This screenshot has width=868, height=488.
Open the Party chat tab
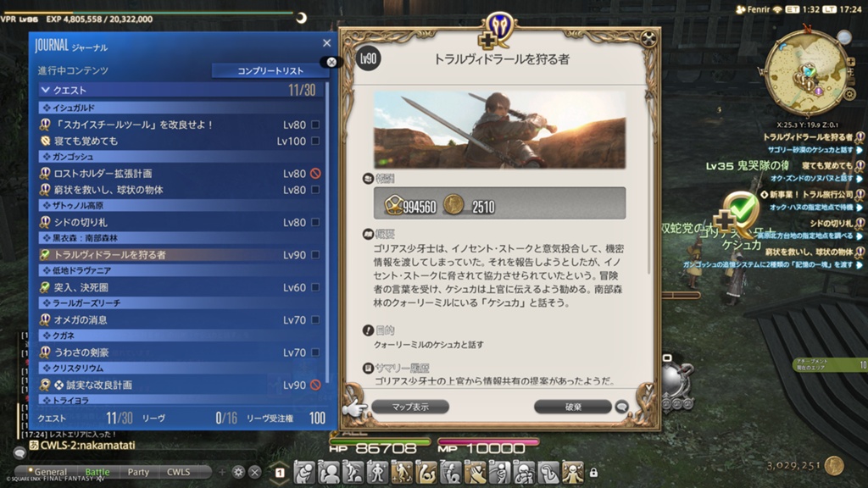[x=138, y=472]
